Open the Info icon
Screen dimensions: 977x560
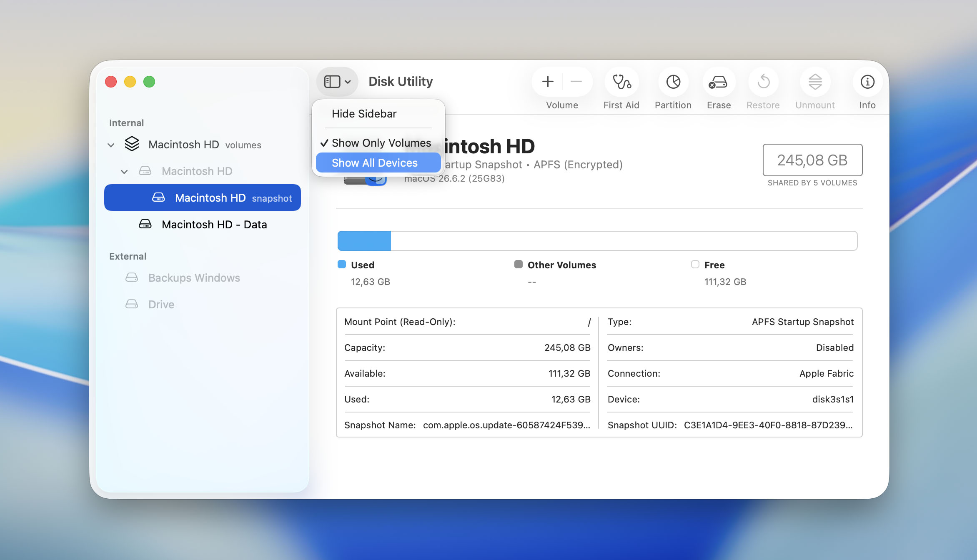click(867, 82)
